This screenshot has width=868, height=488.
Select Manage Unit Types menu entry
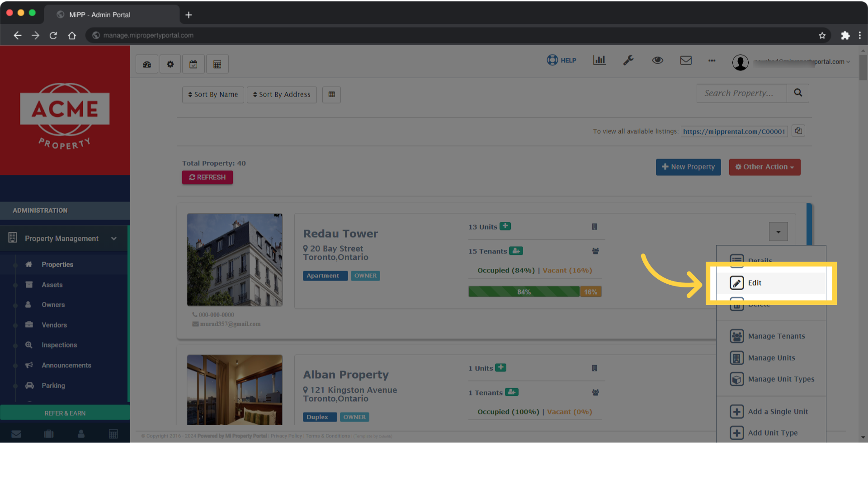point(771,379)
